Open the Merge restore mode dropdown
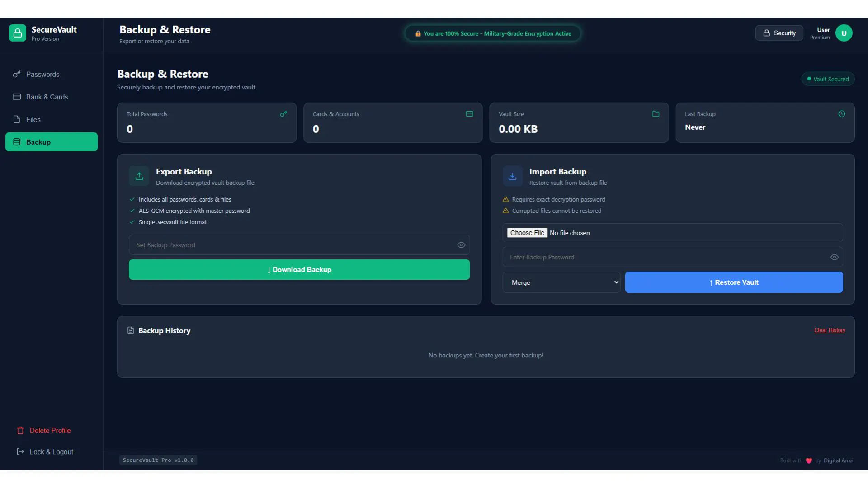The width and height of the screenshot is (868, 488). (561, 282)
